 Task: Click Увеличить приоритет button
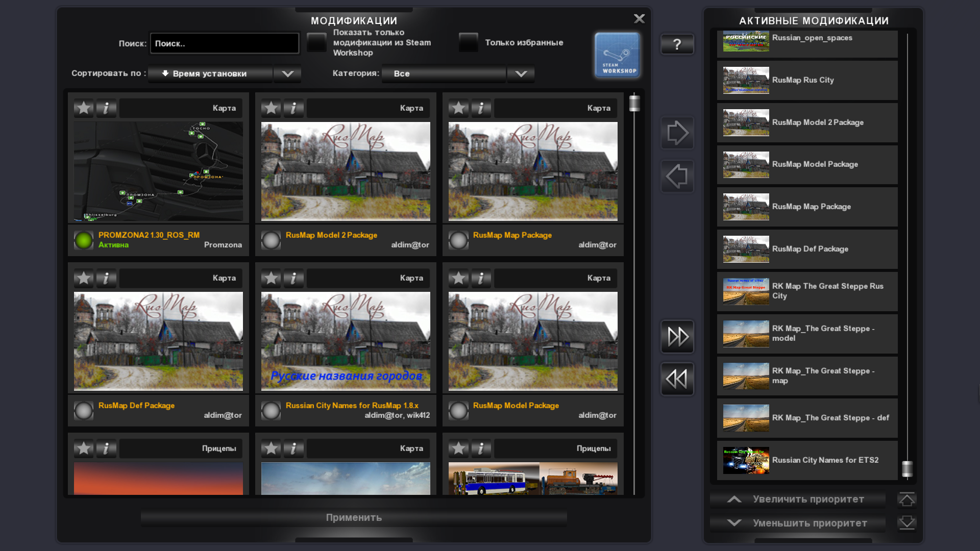tap(798, 499)
